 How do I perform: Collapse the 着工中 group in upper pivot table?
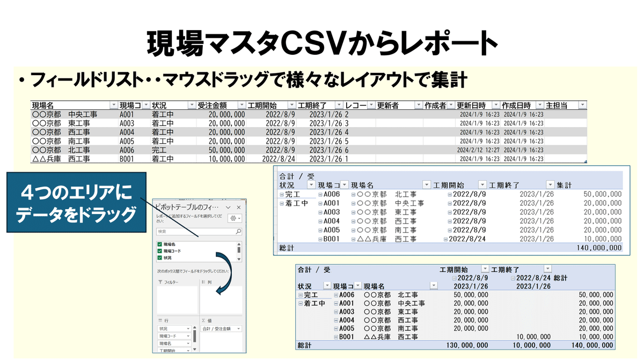[x=282, y=203]
